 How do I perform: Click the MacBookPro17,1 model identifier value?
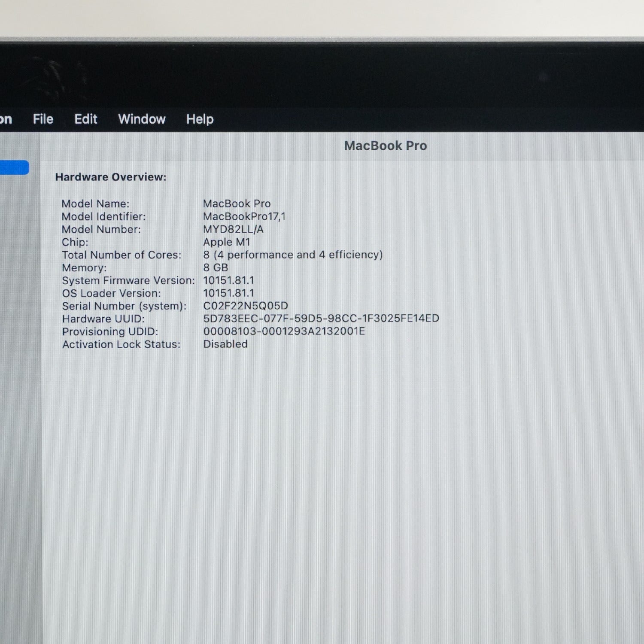(x=244, y=216)
